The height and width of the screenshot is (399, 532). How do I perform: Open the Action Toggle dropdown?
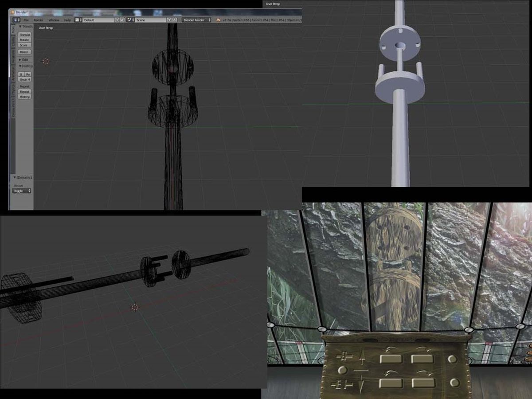pyautogui.click(x=22, y=191)
